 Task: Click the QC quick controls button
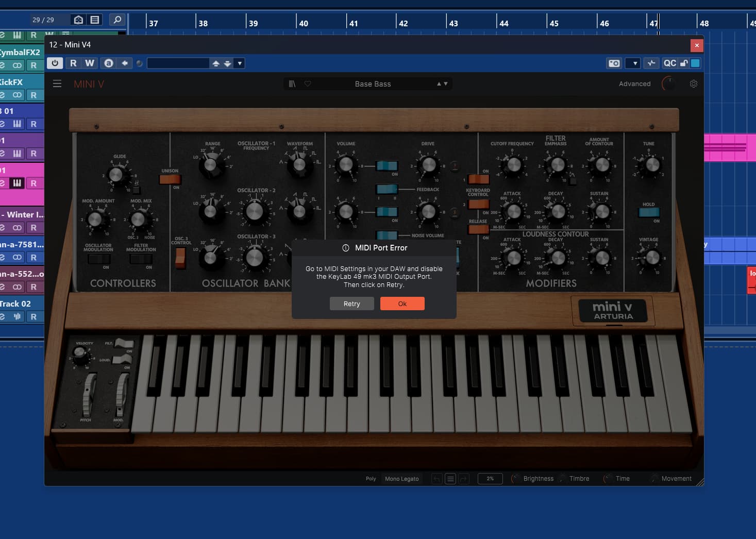point(669,63)
